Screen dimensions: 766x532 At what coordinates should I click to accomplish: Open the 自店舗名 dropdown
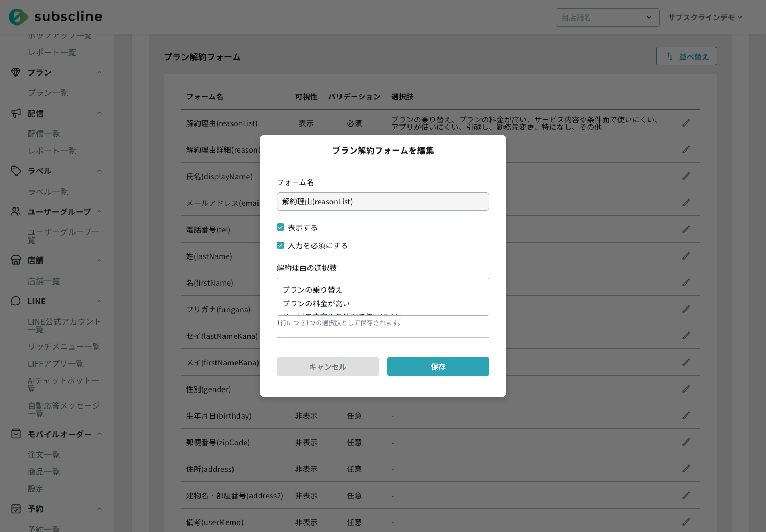coord(607,17)
